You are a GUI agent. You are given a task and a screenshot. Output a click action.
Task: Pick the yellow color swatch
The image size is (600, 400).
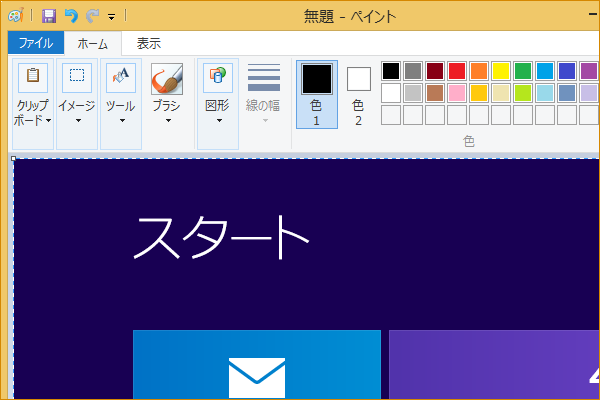501,71
